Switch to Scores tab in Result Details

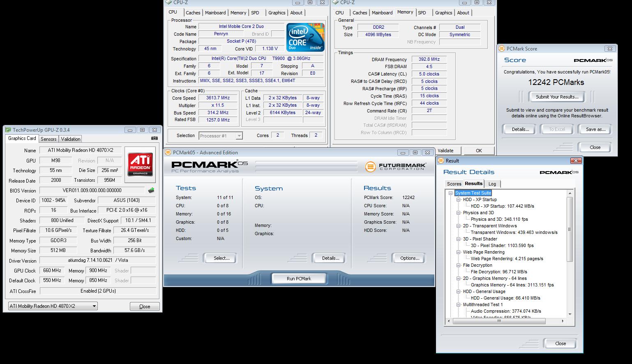(454, 184)
